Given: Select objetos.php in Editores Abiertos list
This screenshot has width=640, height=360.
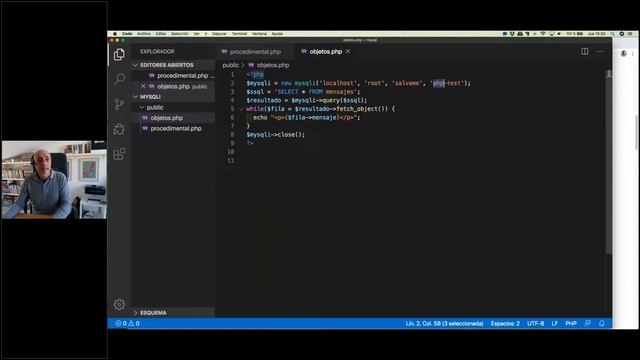Looking at the screenshot, I should (x=173, y=86).
